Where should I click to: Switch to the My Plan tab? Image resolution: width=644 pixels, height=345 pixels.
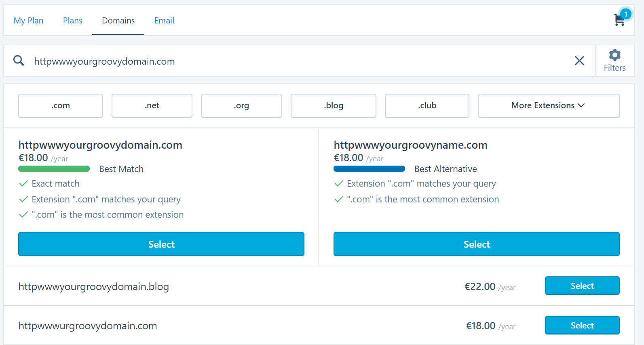[x=28, y=21]
